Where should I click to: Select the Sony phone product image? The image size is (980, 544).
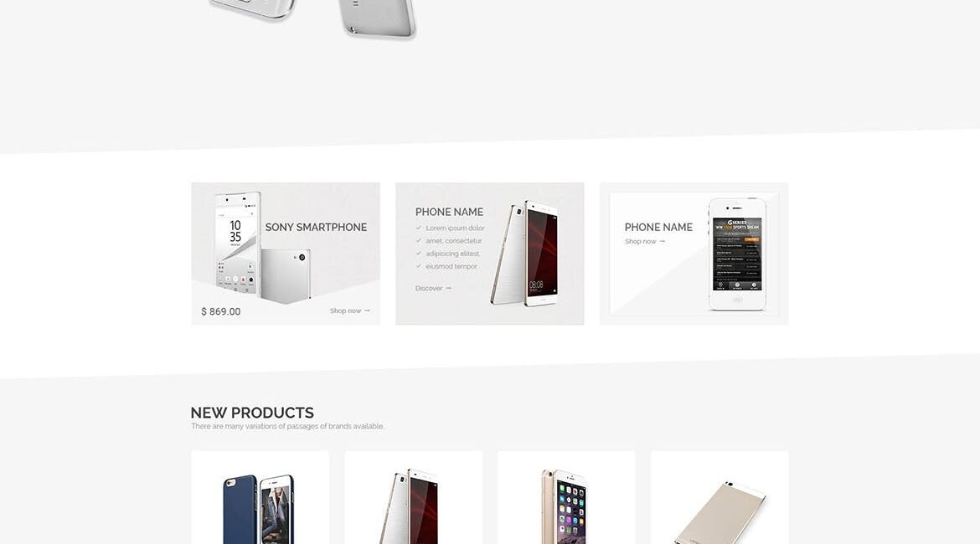click(x=263, y=248)
